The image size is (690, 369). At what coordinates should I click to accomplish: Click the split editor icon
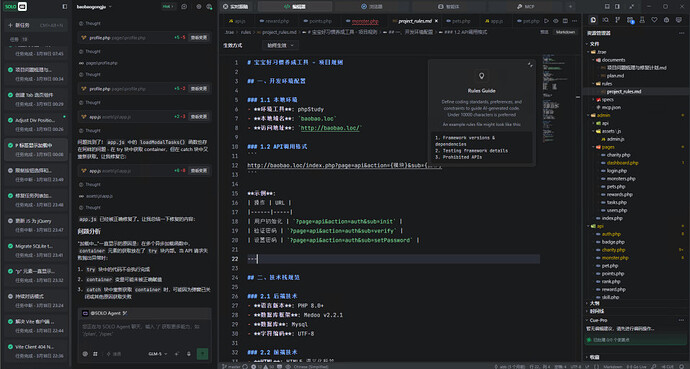click(565, 21)
